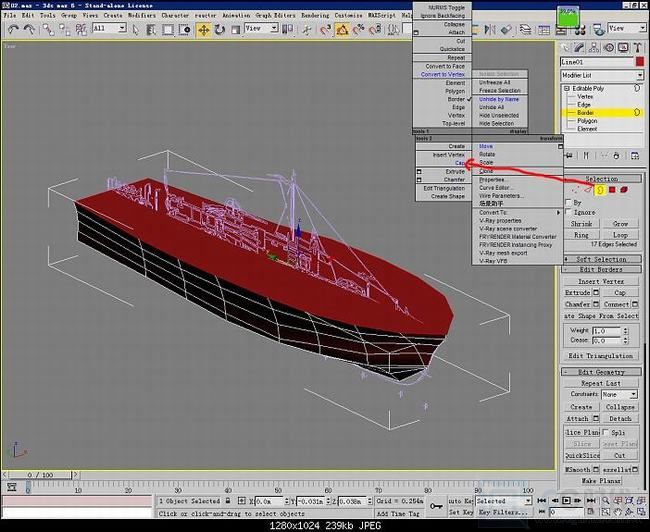Toggle the selection lock icon in status bar
This screenshot has width=650, height=532.
coord(228,501)
